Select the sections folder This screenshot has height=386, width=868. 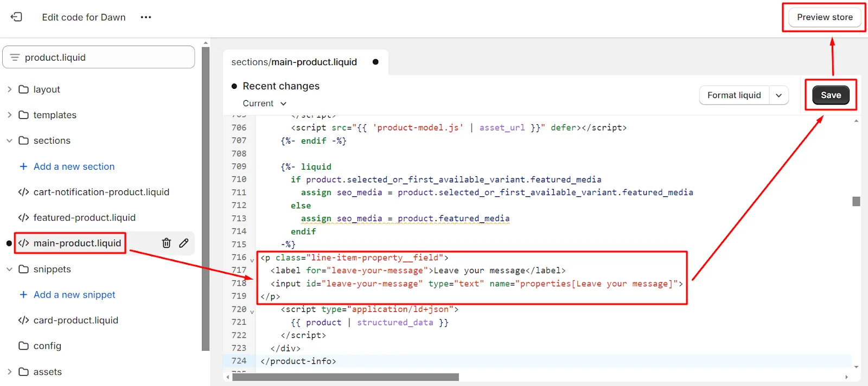pyautogui.click(x=52, y=140)
